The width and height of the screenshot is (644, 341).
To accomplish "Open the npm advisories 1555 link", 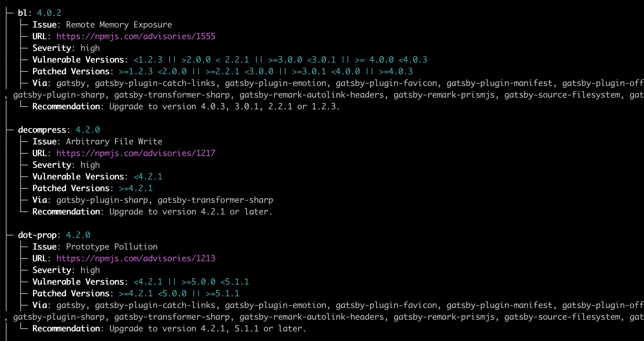I will [136, 36].
